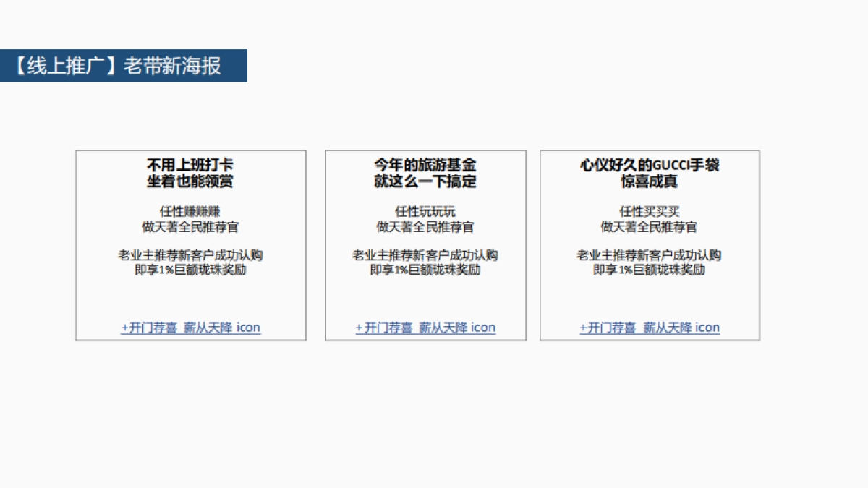
Task: Click the plus sign before 开门荐喜 in the middle card
Action: (358, 328)
